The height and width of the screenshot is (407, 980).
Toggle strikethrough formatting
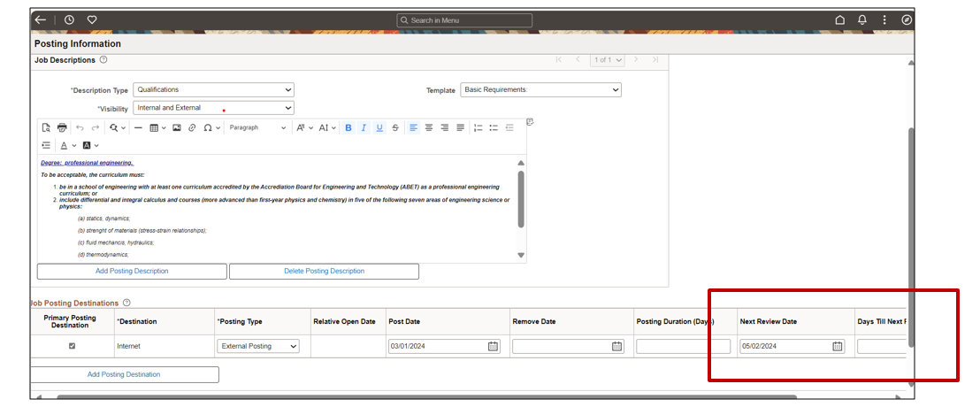coord(395,127)
